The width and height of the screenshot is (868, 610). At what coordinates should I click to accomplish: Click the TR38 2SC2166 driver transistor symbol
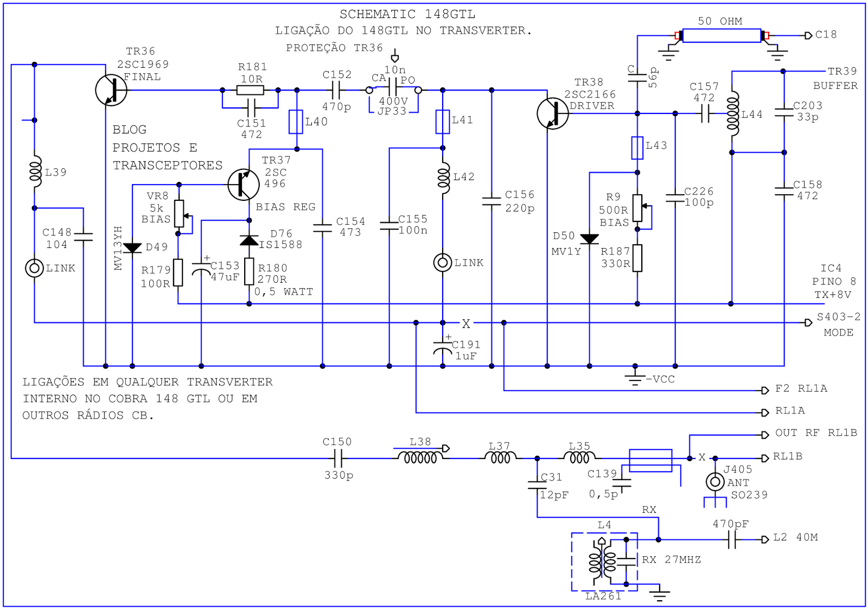[553, 113]
